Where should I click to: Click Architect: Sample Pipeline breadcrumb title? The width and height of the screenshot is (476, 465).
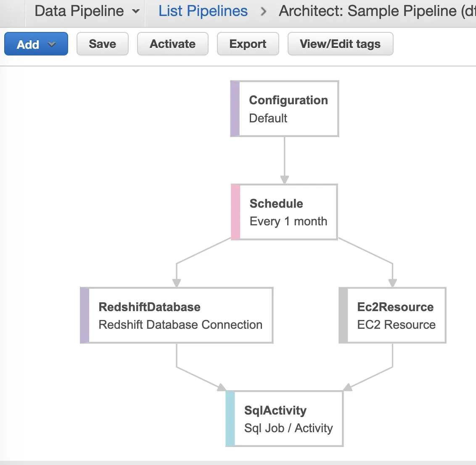pos(377,11)
